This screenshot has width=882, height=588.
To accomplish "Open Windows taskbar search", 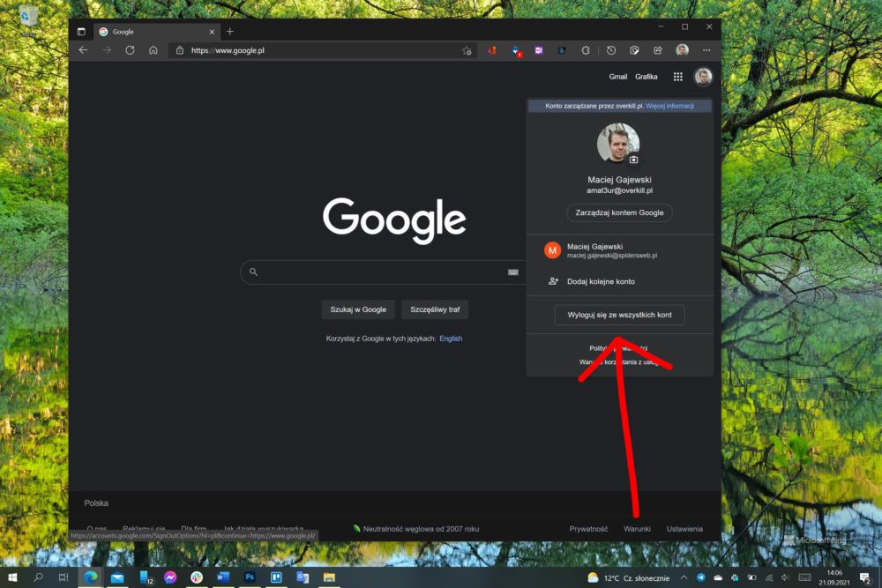I will click(x=38, y=577).
